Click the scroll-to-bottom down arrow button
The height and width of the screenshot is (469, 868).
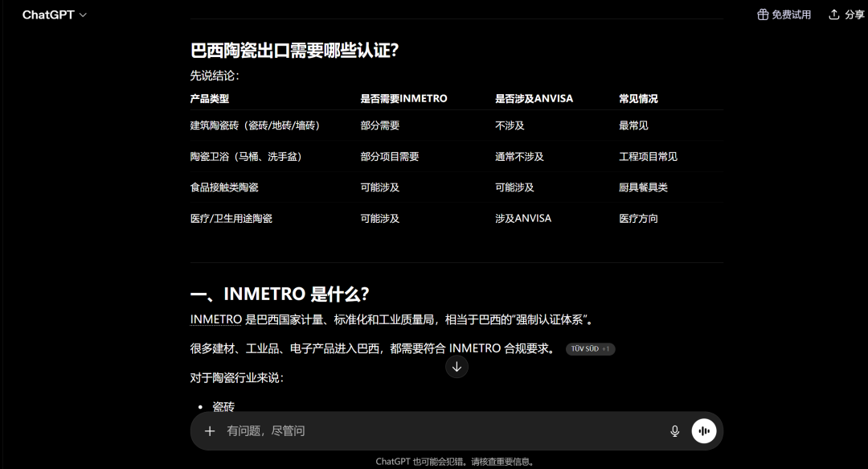(457, 367)
